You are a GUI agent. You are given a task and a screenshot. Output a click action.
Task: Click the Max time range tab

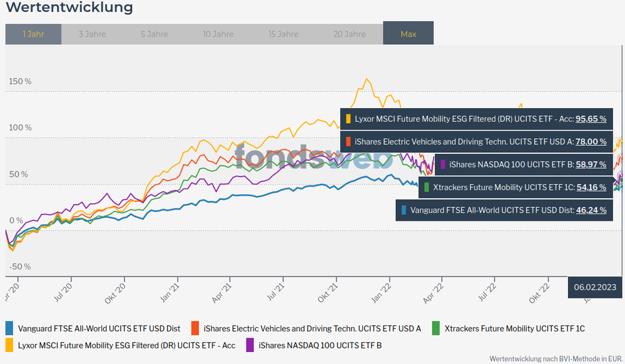coord(408,34)
